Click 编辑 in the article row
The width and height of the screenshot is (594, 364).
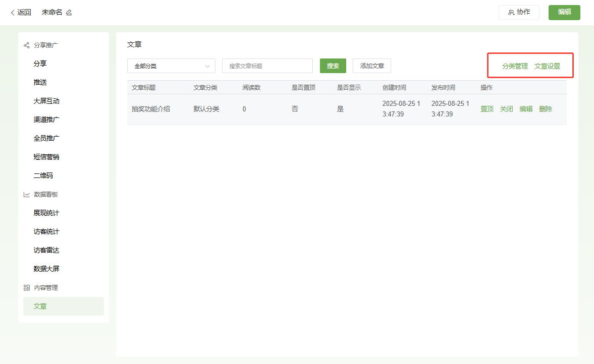click(526, 109)
